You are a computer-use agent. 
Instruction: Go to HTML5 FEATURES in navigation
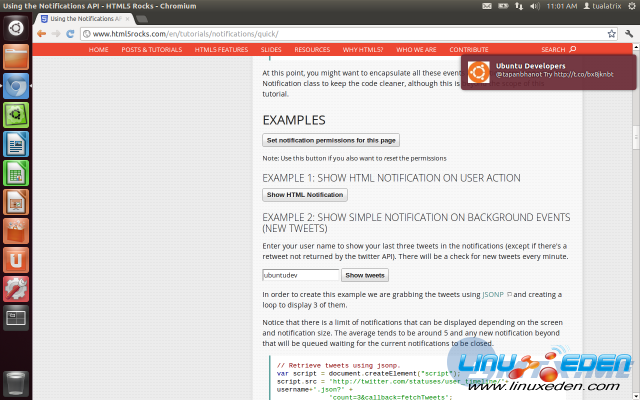click(221, 49)
